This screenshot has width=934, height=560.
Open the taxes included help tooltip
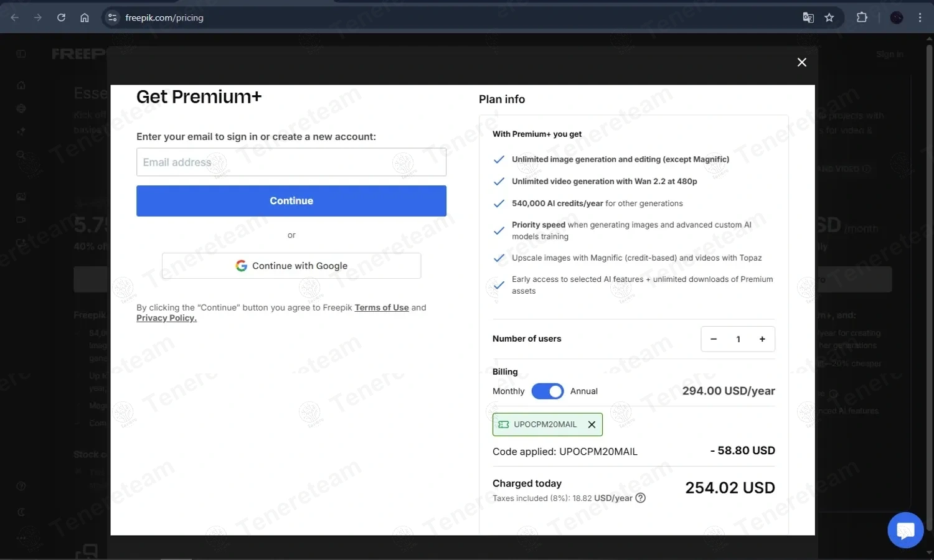pos(640,498)
